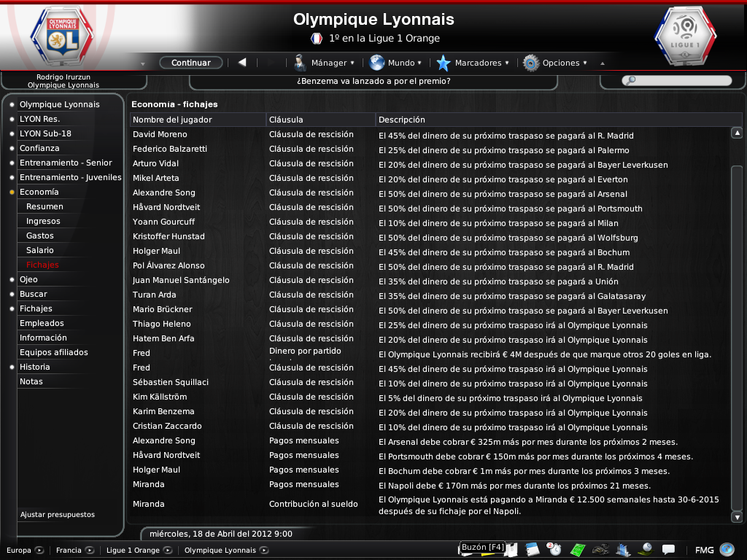Open the calendar notebook icon in bottom bar

532,550
